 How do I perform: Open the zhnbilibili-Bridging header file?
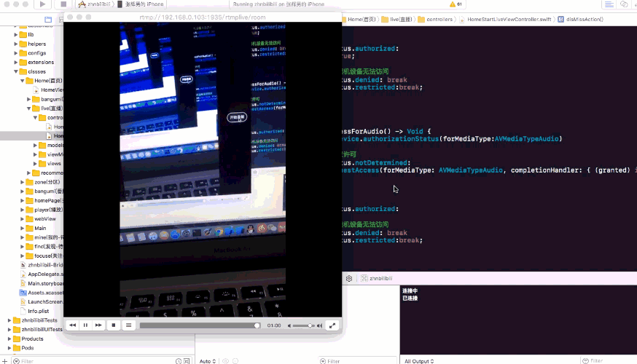tap(42, 265)
